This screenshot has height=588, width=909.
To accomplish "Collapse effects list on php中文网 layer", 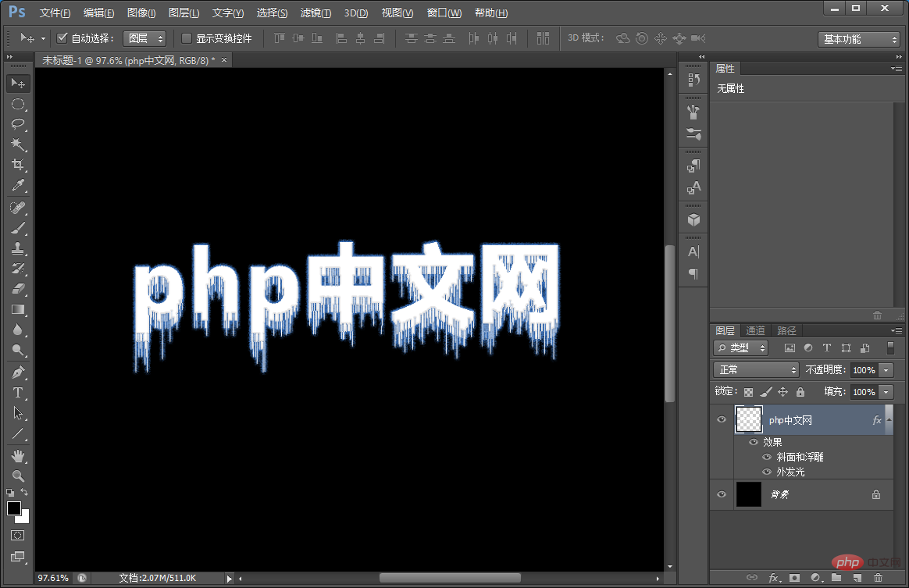I will click(x=889, y=420).
